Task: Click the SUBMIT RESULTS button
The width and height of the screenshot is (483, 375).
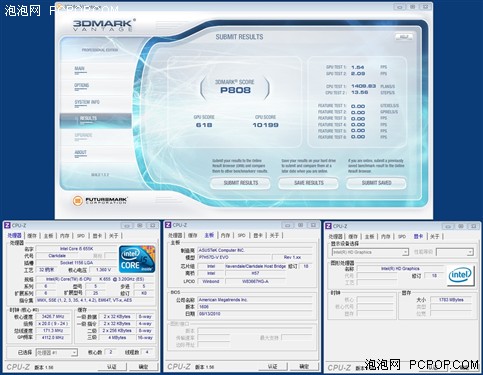Action: click(240, 183)
